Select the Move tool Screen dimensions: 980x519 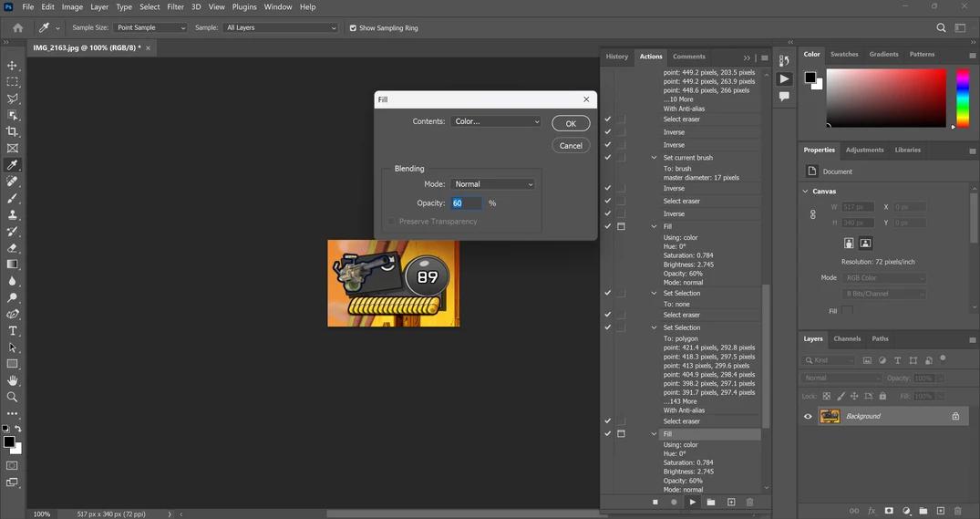(13, 66)
